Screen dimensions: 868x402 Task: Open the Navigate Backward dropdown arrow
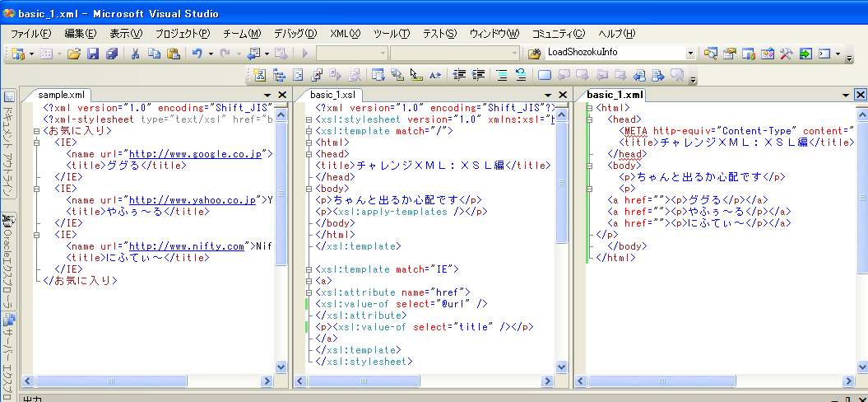coord(267,54)
